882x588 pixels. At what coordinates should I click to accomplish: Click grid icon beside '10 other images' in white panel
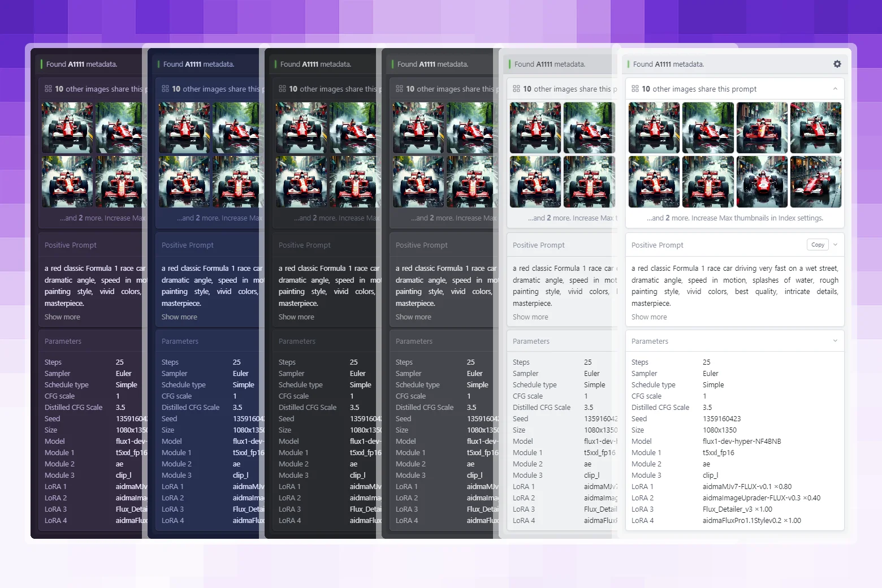click(x=635, y=89)
